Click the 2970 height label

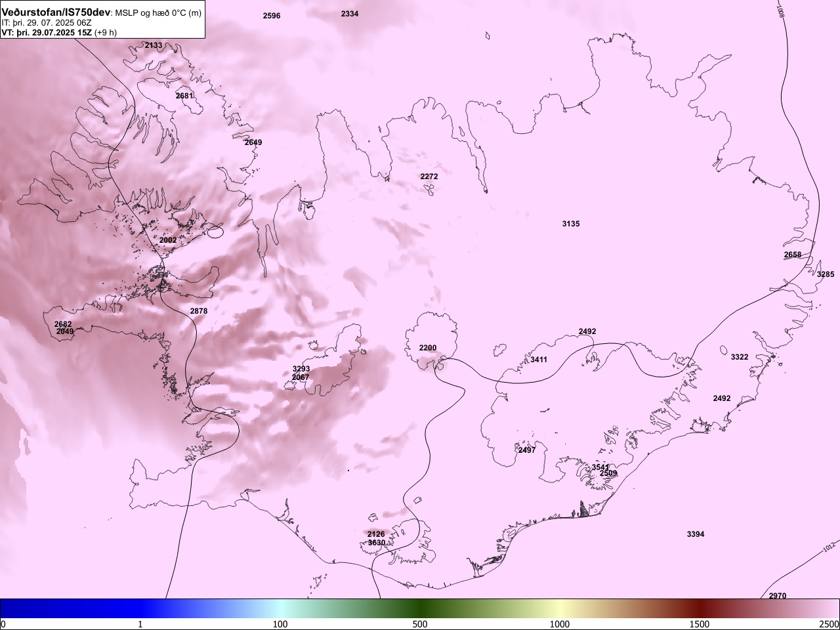[778, 596]
